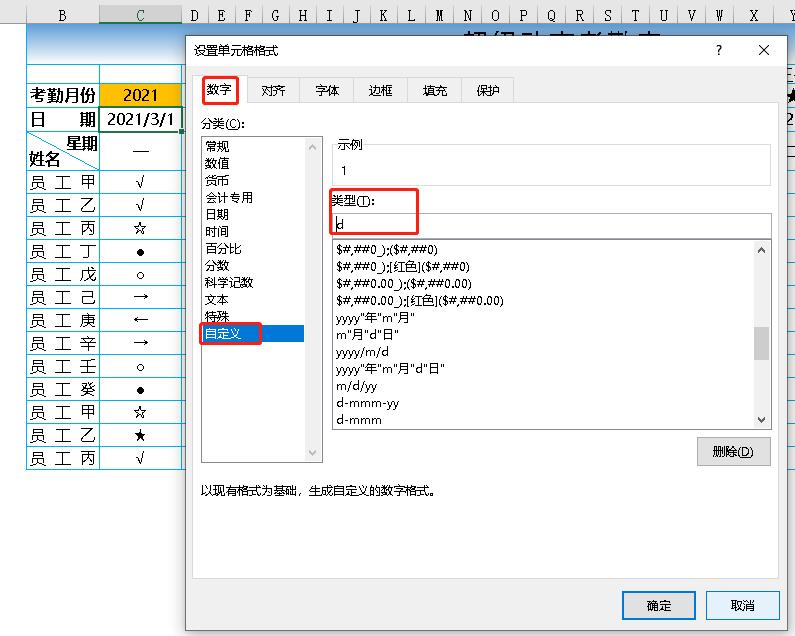The width and height of the screenshot is (795, 636).
Task: Select column P header
Action: coord(523,15)
